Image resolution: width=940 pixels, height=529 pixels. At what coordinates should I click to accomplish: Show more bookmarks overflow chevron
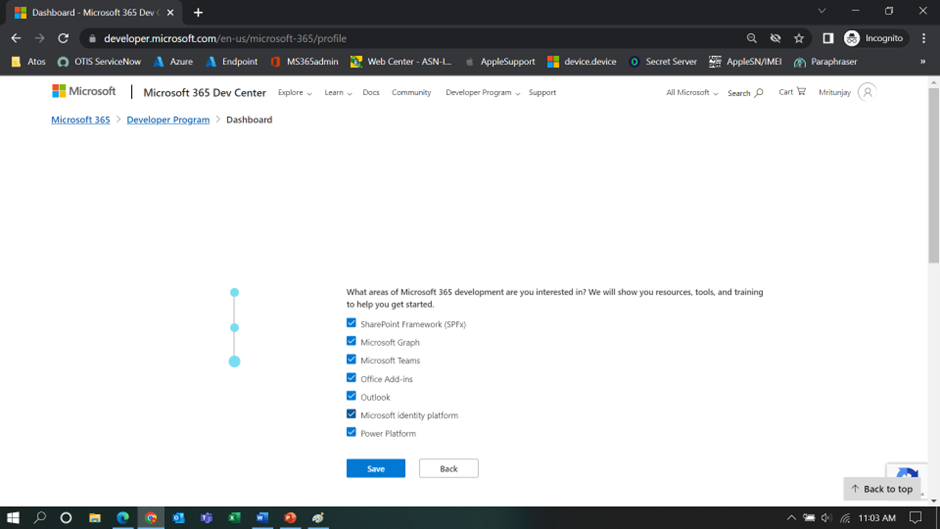(923, 62)
